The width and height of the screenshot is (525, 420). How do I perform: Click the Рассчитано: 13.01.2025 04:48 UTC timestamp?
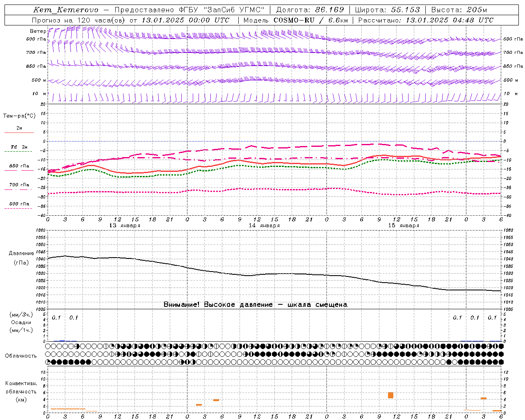(426, 20)
